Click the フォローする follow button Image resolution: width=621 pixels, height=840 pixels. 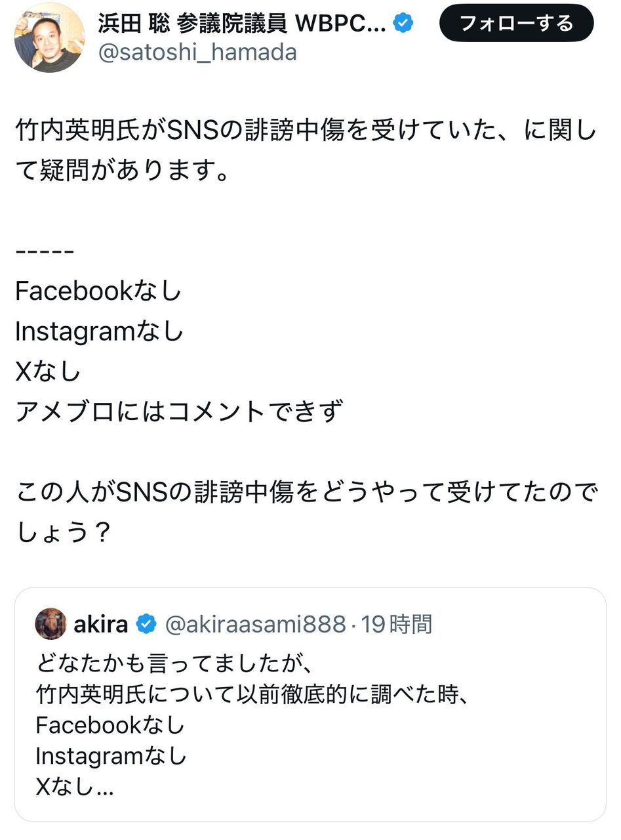click(516, 24)
